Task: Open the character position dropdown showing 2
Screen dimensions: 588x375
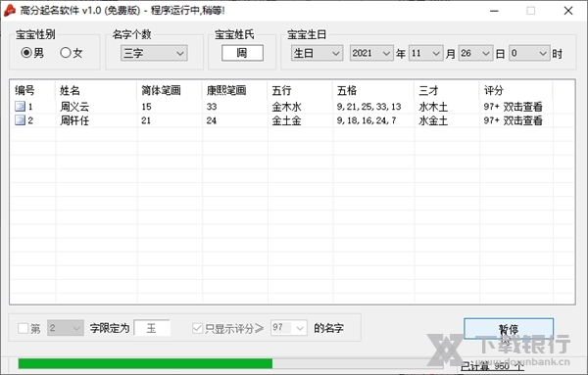Action: point(66,328)
